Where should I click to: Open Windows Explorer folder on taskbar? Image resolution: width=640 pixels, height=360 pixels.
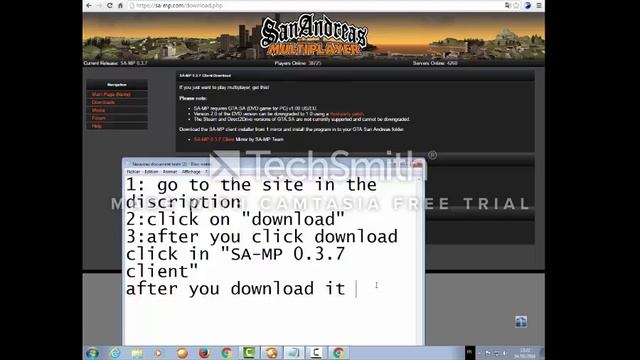(x=137, y=353)
